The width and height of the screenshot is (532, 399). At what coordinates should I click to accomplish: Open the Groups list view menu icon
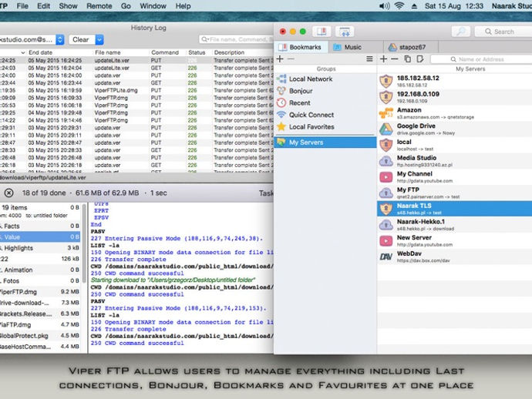pyautogui.click(x=369, y=59)
